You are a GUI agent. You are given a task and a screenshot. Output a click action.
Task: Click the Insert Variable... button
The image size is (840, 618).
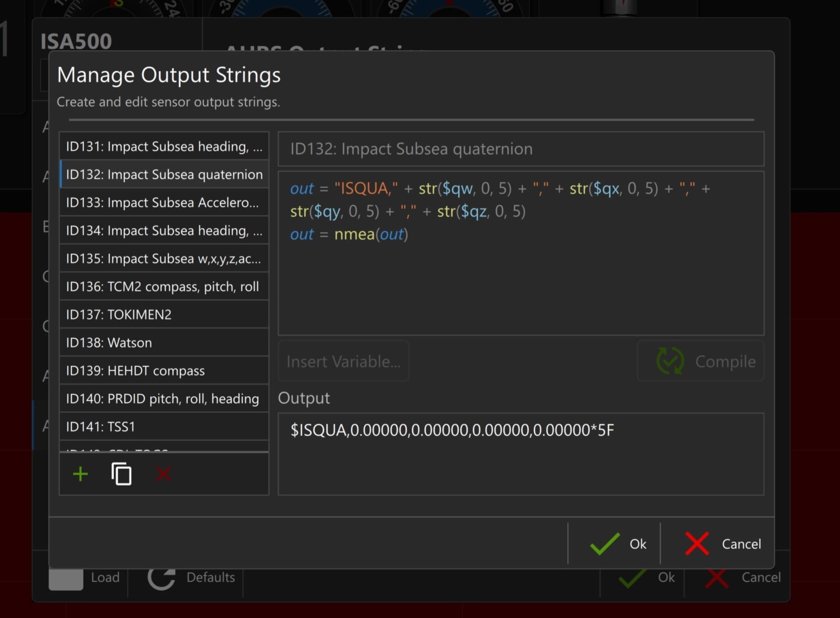[x=343, y=361]
